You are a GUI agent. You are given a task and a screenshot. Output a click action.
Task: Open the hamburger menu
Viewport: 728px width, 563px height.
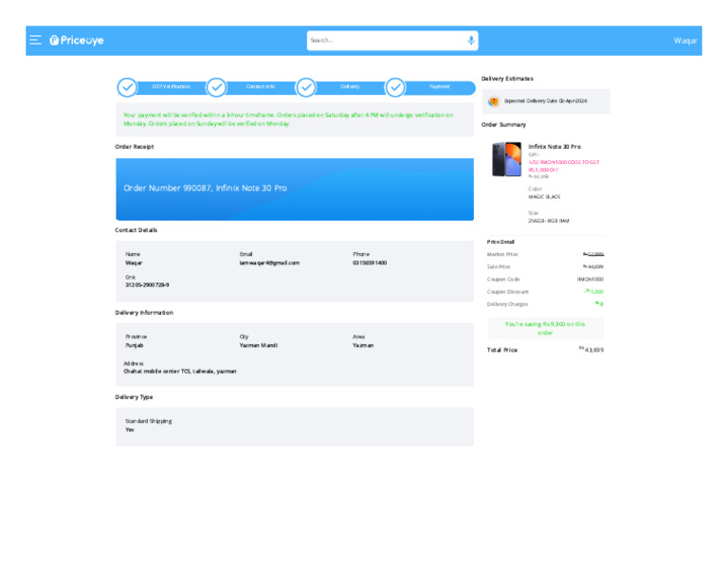tap(35, 40)
